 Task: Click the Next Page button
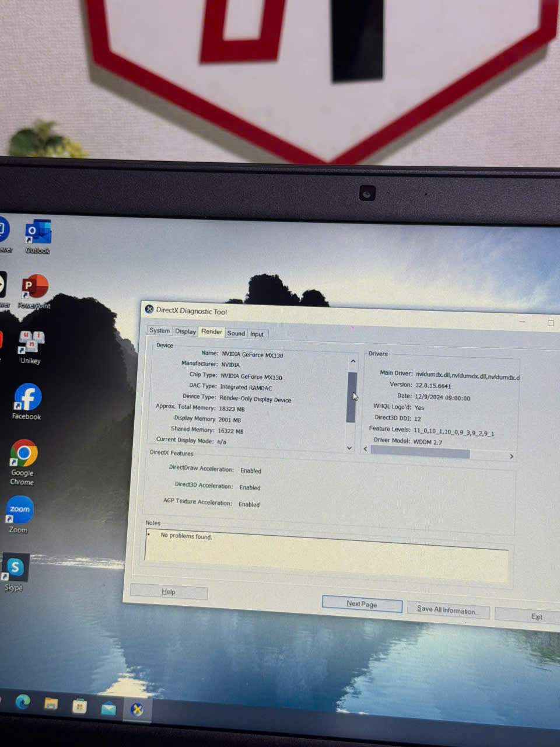[362, 604]
